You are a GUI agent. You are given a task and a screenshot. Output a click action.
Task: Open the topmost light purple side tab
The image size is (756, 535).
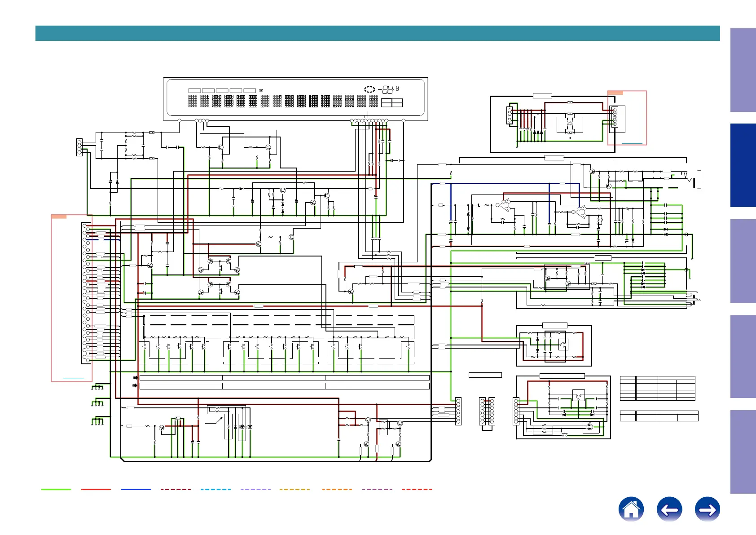pos(743,70)
